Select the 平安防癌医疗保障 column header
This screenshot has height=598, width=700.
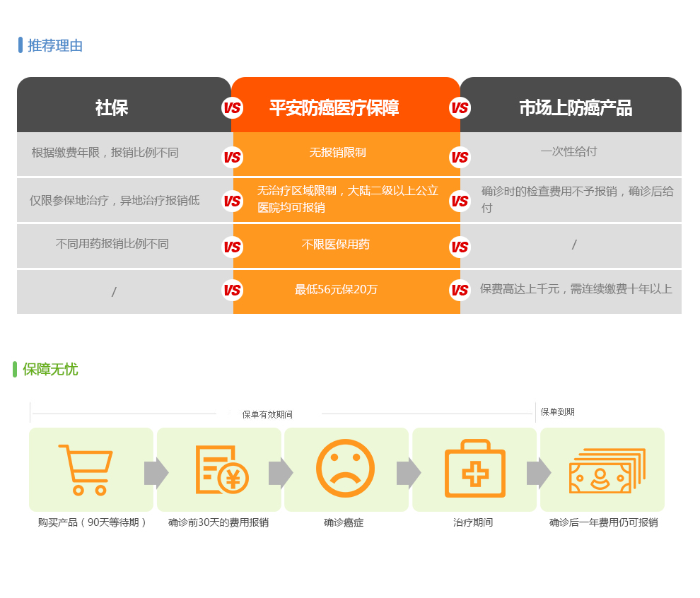[x=346, y=105]
